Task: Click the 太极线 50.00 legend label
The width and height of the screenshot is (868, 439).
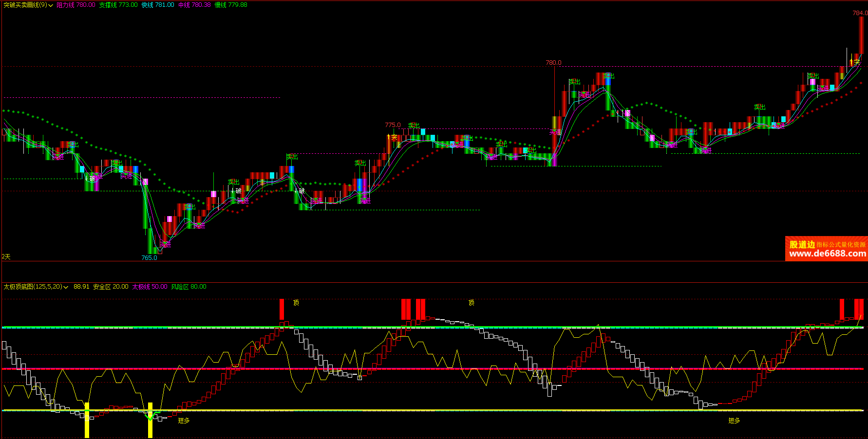Action: [150, 287]
